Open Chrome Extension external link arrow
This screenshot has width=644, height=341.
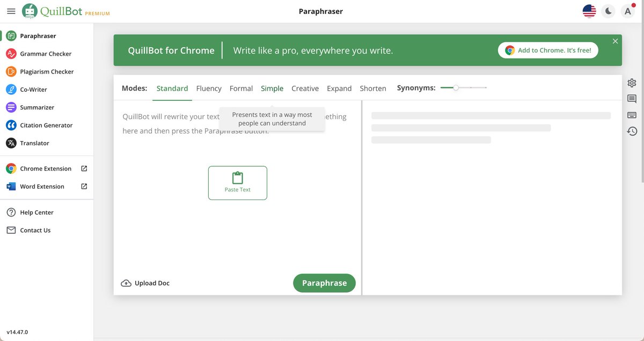pos(84,168)
